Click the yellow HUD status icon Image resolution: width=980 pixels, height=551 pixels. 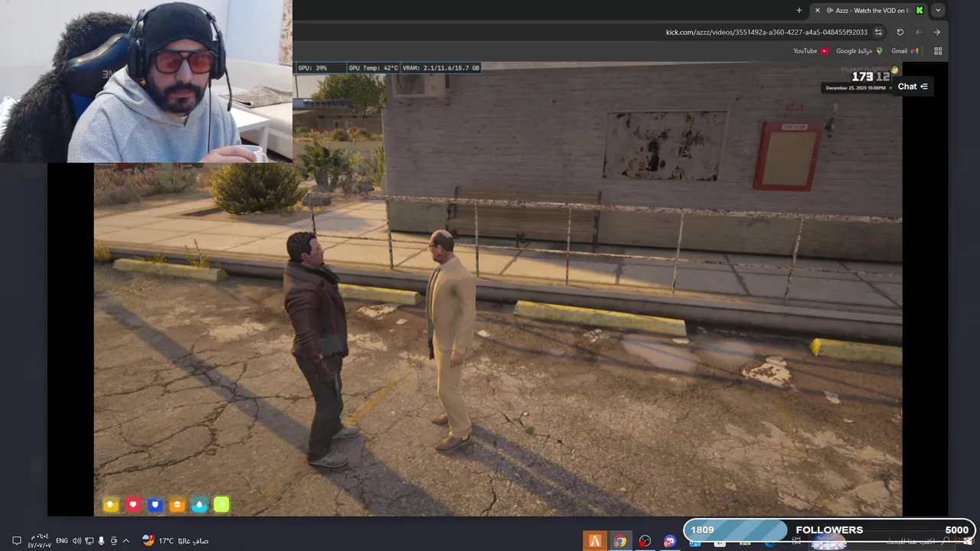click(111, 504)
